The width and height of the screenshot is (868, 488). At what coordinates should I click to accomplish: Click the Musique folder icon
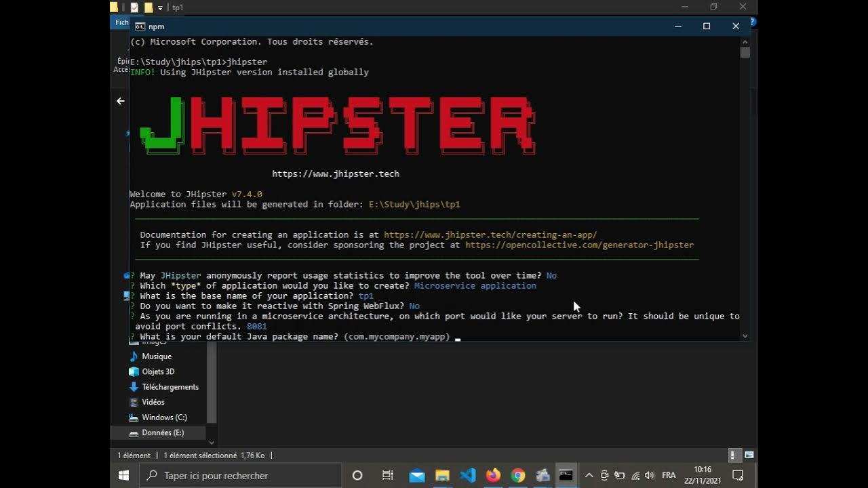(x=134, y=357)
